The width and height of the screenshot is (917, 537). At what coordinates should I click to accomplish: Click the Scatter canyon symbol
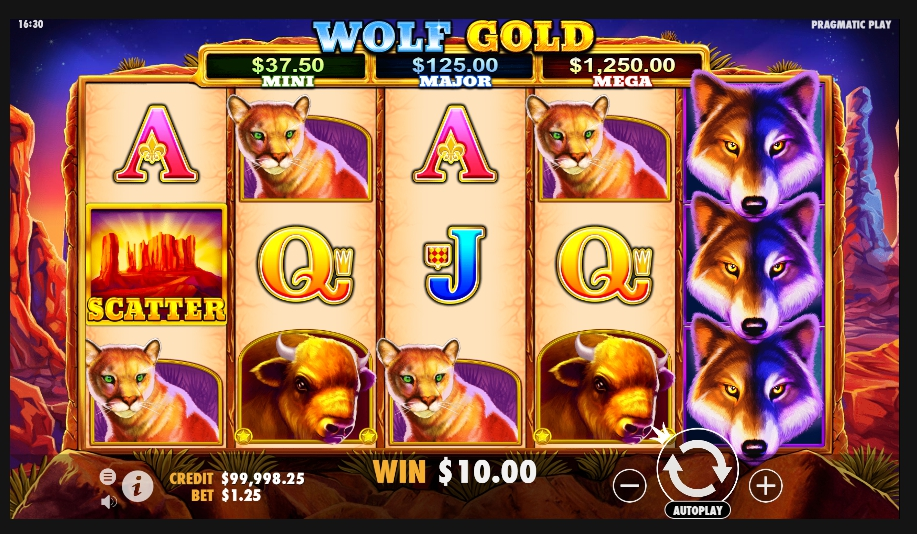156,264
